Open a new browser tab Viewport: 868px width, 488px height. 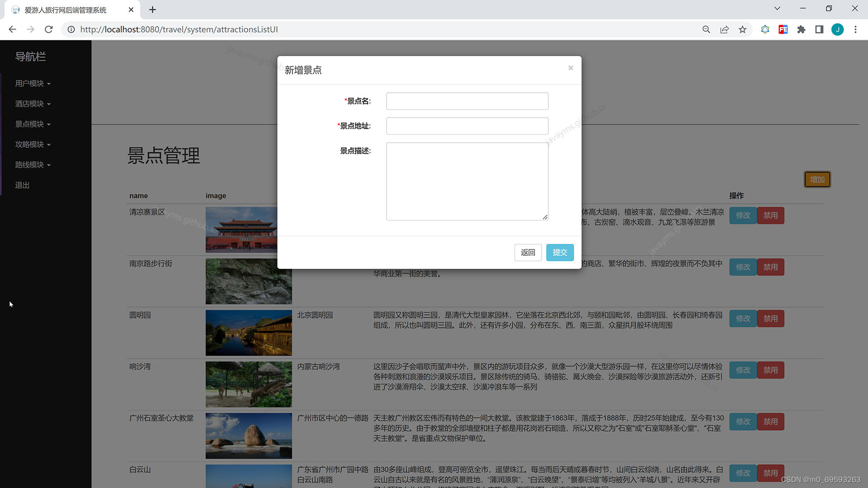pyautogui.click(x=152, y=9)
